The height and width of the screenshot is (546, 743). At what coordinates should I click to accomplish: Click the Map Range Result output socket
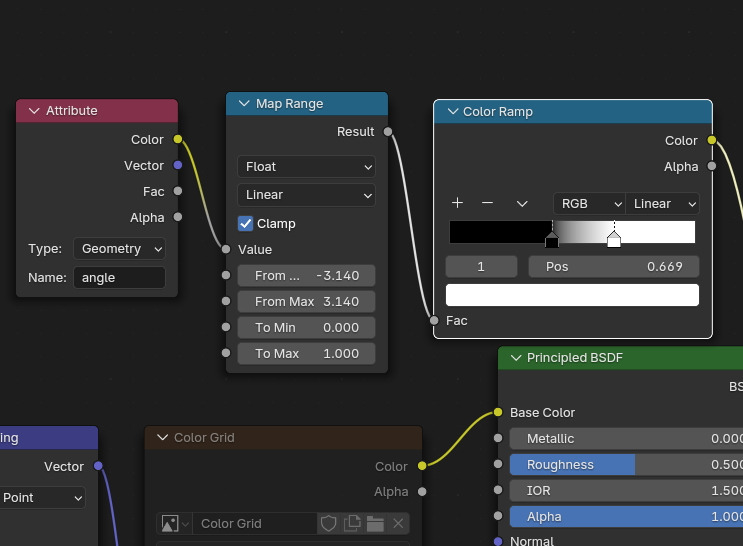tap(388, 131)
